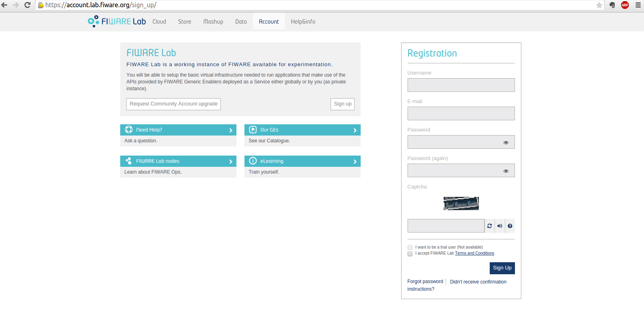Viewport: 644px width, 334px height.
Task: Click the eLearning banner label
Action: pos(272,161)
